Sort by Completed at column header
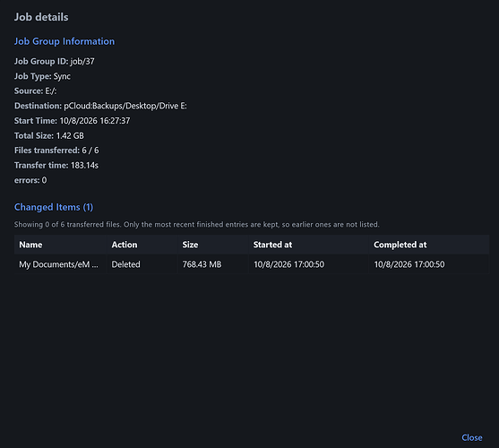Image resolution: width=499 pixels, height=448 pixels. coord(400,245)
